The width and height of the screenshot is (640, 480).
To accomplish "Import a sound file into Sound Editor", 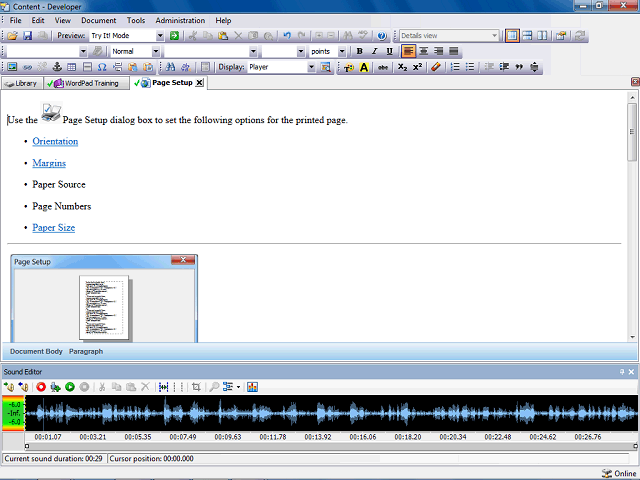I will pos(9,387).
